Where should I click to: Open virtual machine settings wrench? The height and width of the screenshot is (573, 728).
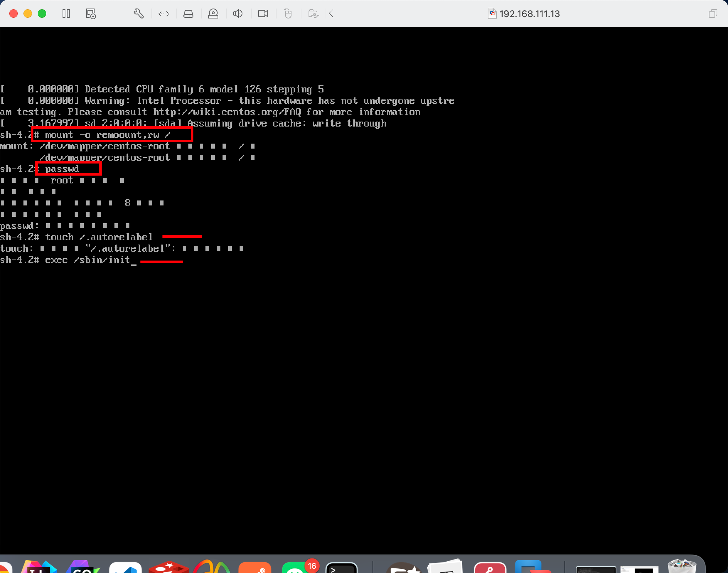pyautogui.click(x=138, y=14)
